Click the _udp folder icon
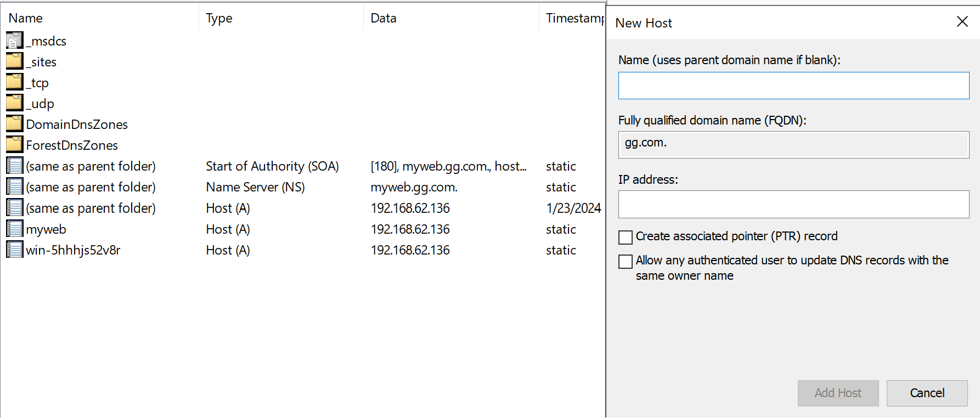Screen dimensions: 980x418 click(15, 103)
